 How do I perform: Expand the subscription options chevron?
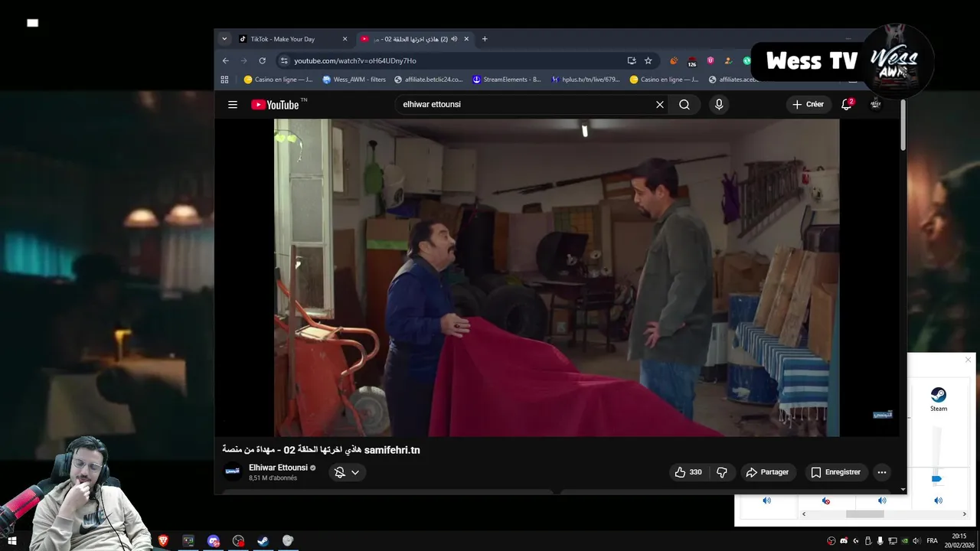coord(355,472)
